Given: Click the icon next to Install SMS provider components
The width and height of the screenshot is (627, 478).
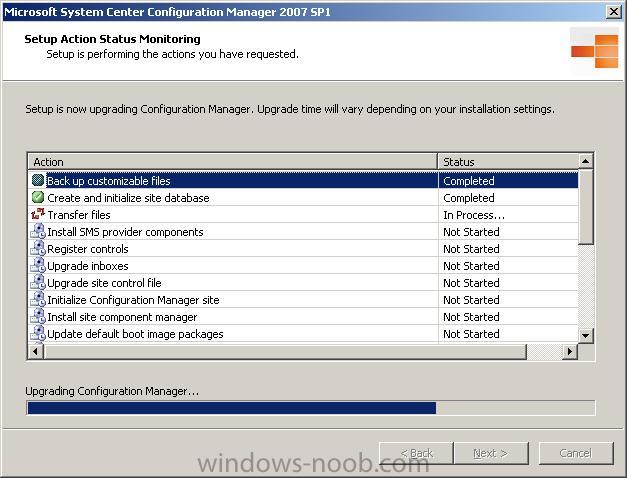Looking at the screenshot, I should 38,232.
